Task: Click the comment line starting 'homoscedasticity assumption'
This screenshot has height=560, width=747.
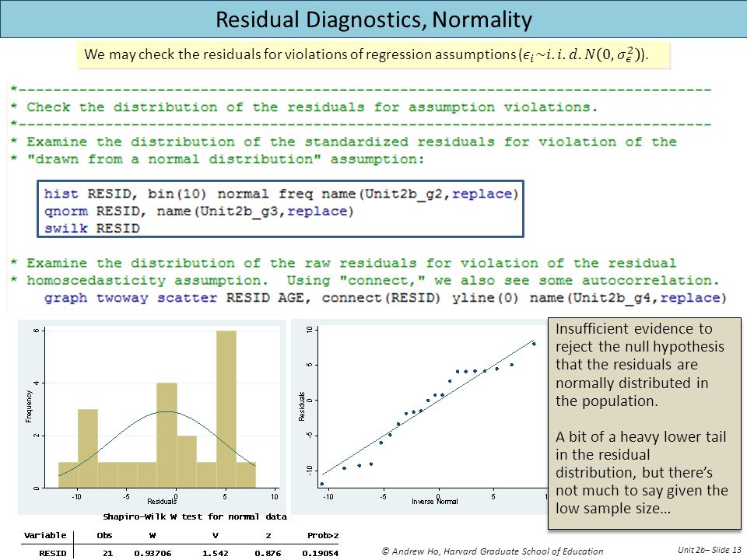Action: [x=364, y=281]
